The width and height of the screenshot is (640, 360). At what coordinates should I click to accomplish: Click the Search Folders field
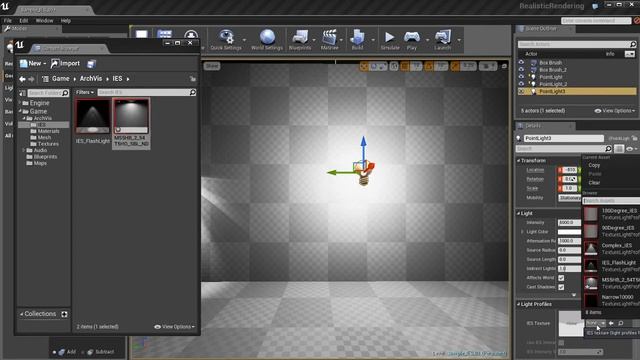[48, 93]
